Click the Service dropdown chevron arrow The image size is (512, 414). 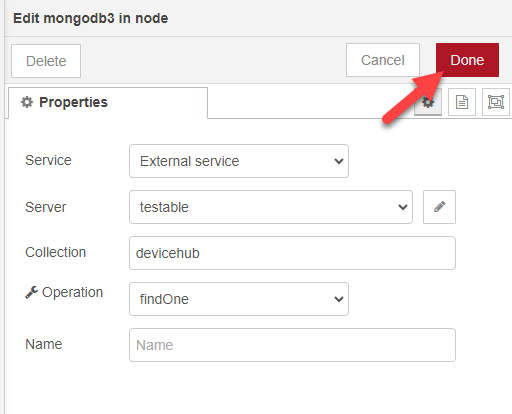339,161
